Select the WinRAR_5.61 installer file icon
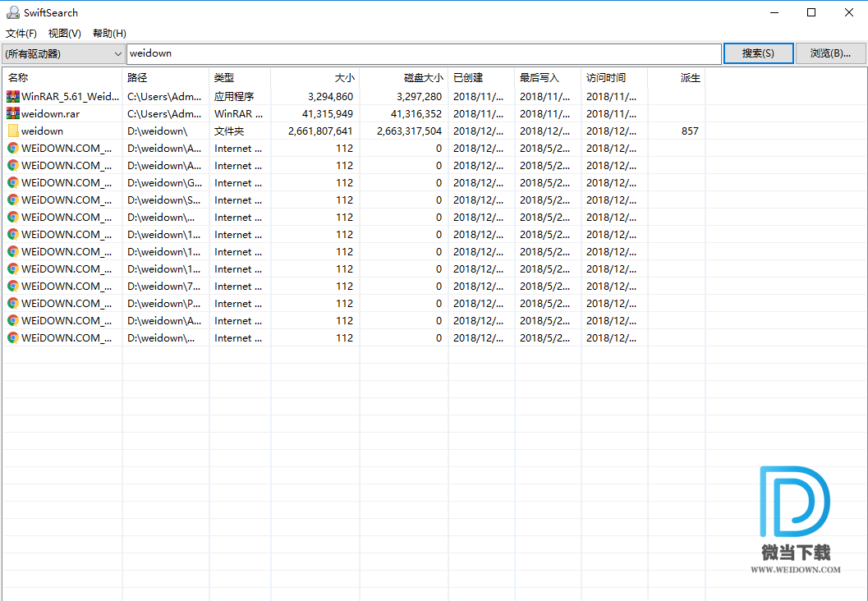Viewport: 868px width, 601px height. pos(13,96)
